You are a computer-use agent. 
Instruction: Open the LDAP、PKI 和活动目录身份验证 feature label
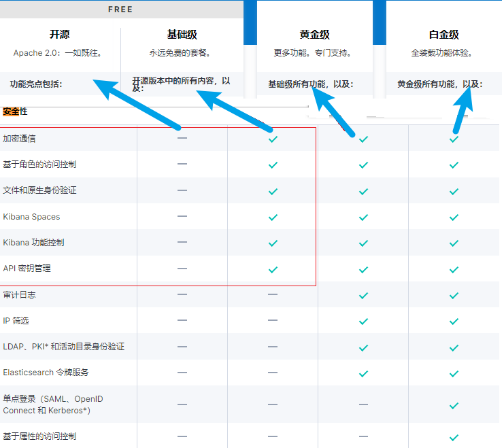coord(64,347)
